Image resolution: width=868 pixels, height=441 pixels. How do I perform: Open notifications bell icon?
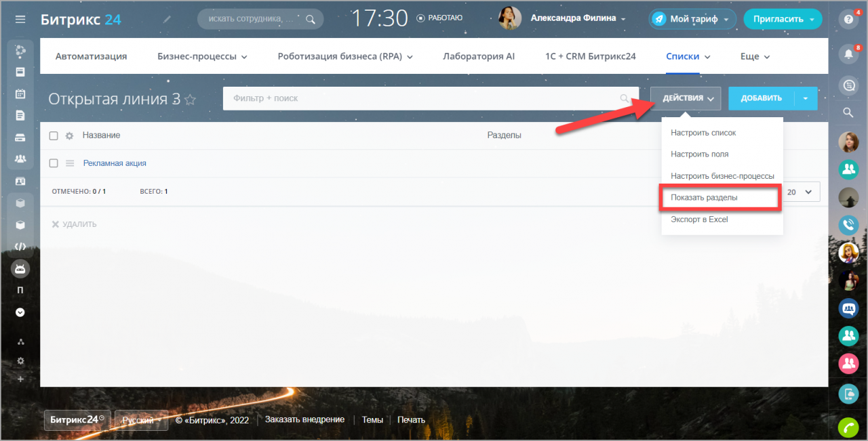point(848,53)
